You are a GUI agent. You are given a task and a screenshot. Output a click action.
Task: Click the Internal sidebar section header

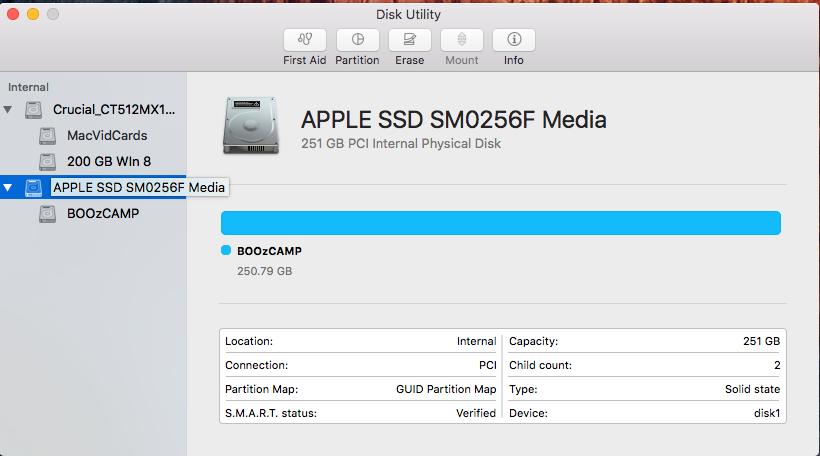coord(28,87)
